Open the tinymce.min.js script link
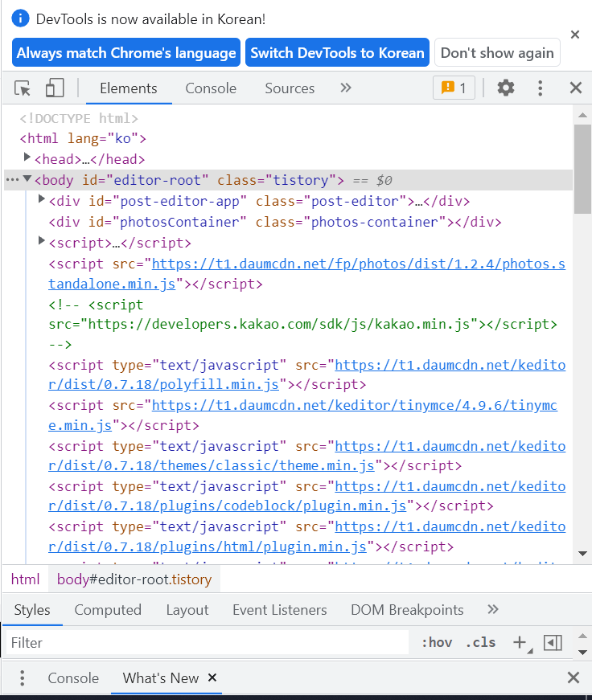Viewport: 592px width, 700px height. (x=303, y=415)
